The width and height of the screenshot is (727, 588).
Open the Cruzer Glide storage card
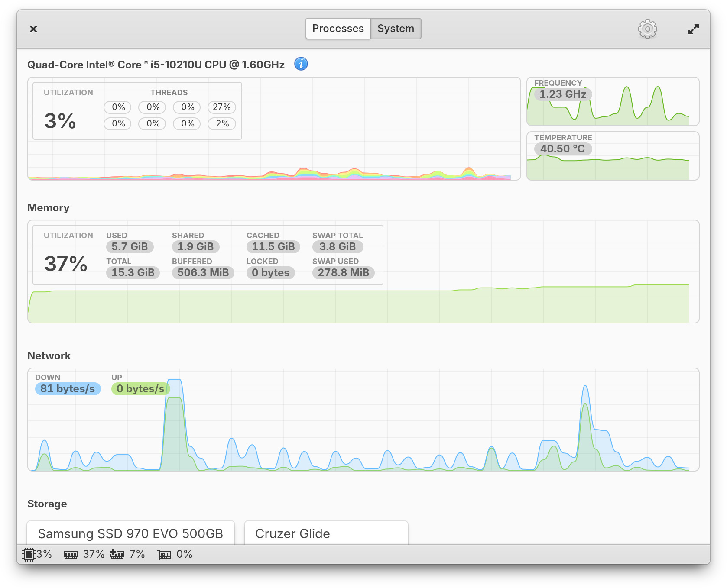(x=326, y=533)
